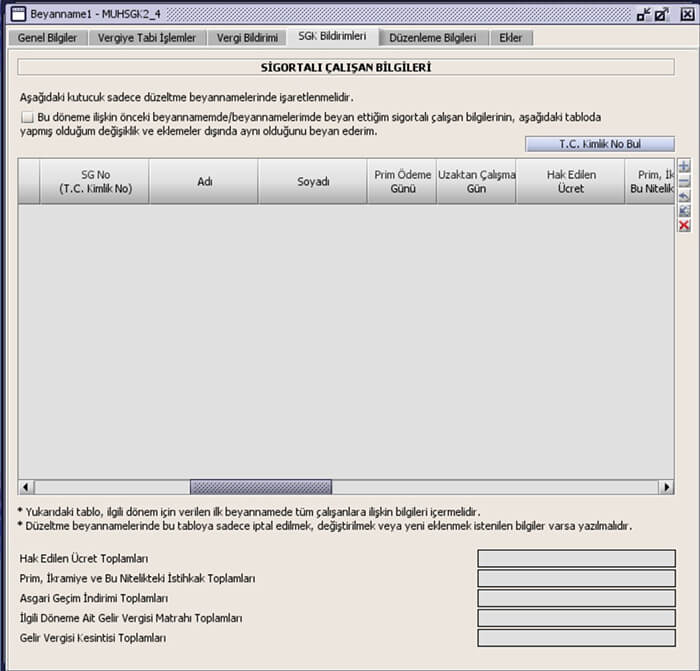Open the Genel Bilgiler tab
The image size is (700, 671).
click(47, 38)
